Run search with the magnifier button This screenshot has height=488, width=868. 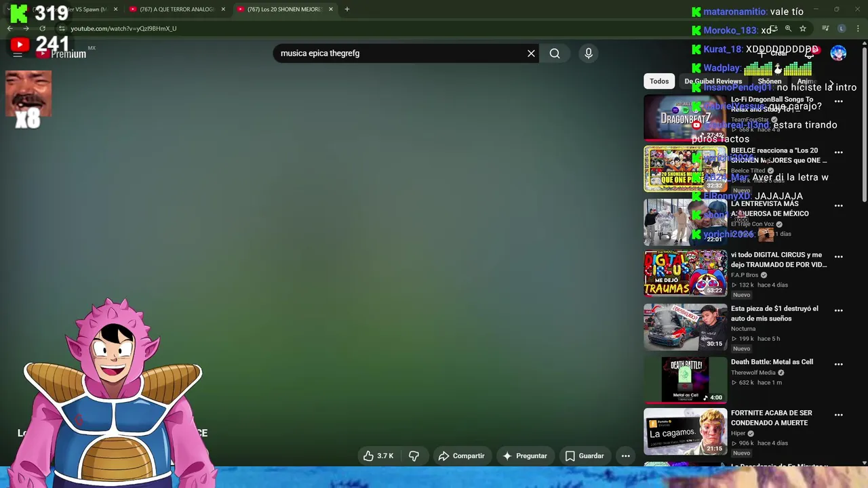[x=555, y=54]
